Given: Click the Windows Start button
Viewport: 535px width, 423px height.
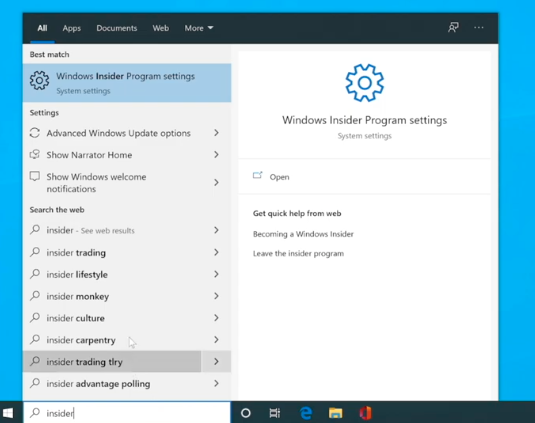Looking at the screenshot, I should click(8, 413).
